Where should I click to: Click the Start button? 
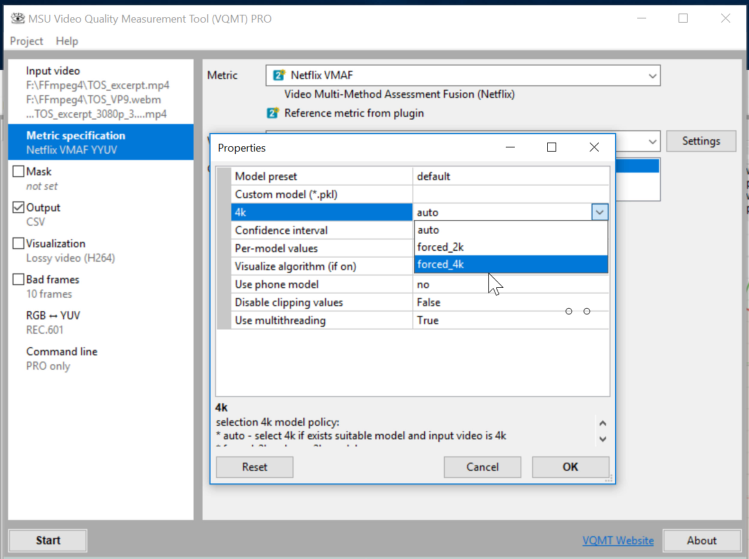[x=48, y=540]
